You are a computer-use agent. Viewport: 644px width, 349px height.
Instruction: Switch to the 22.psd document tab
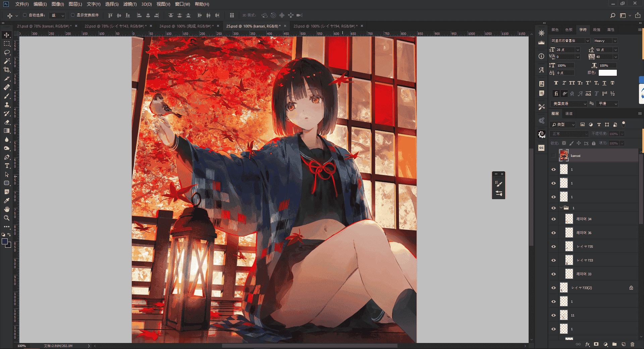[115, 26]
